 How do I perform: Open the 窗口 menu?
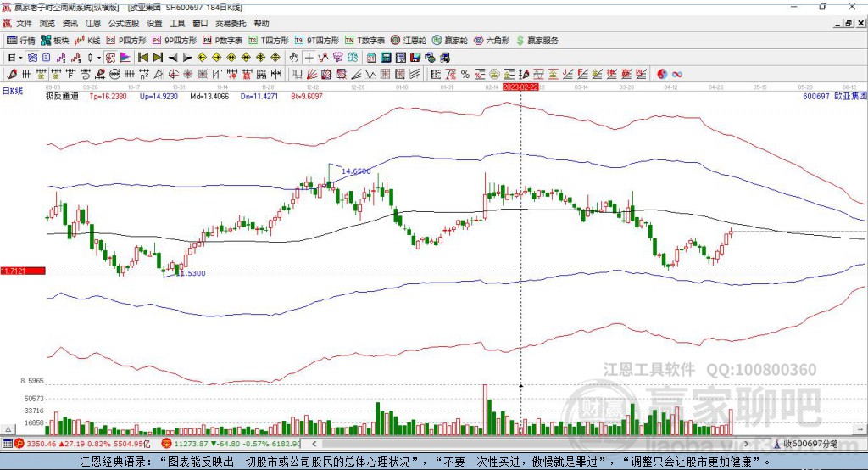[x=200, y=23]
